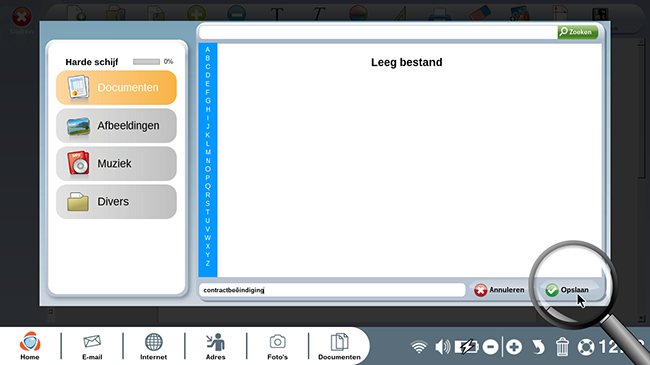
Task: Click the dimmed color wheel icon
Action: pos(358,13)
